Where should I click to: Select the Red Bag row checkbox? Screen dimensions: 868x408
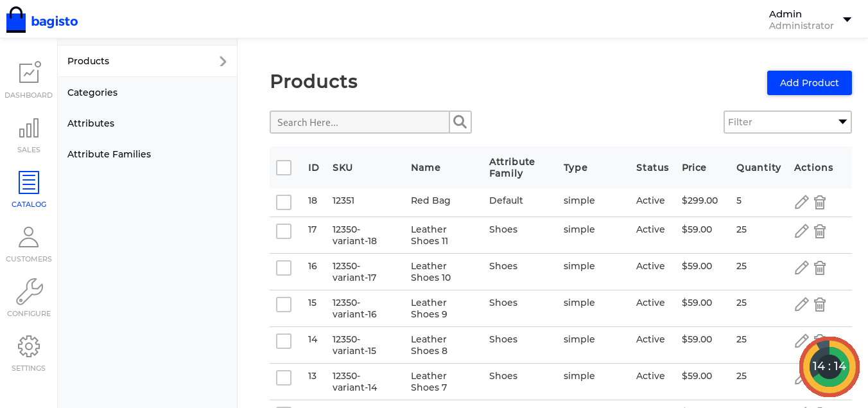[284, 202]
